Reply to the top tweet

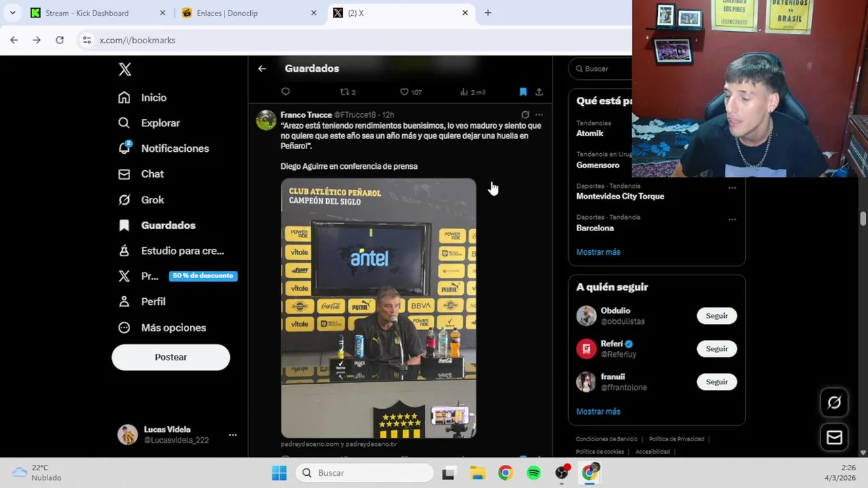[x=285, y=91]
